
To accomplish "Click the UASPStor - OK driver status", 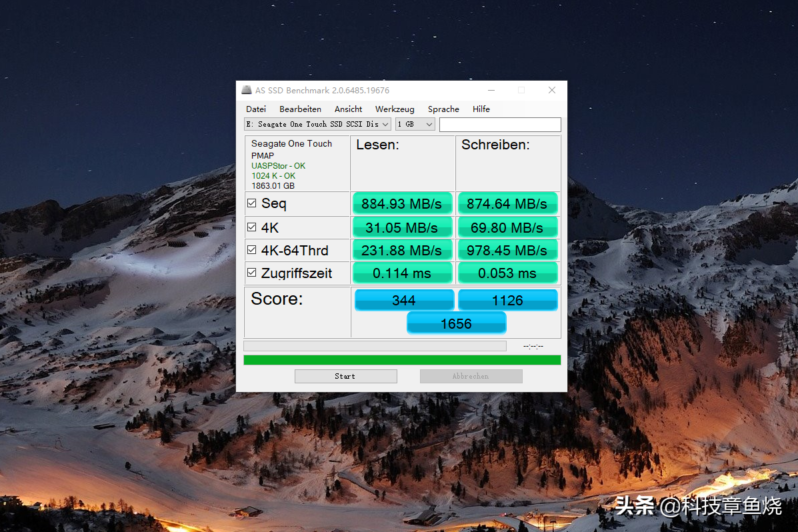I will point(279,166).
